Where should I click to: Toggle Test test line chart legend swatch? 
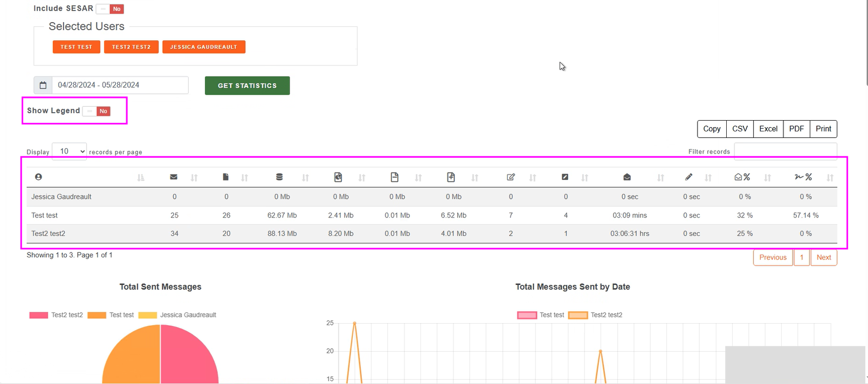pos(527,315)
